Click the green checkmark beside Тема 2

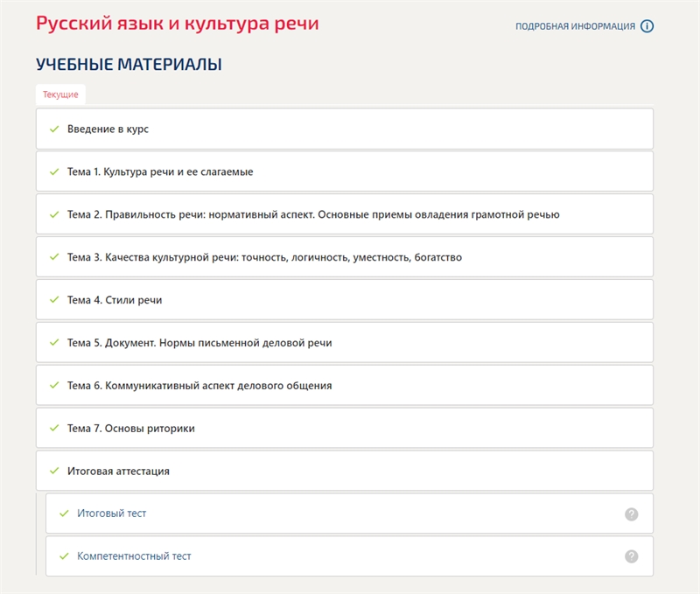tap(54, 214)
